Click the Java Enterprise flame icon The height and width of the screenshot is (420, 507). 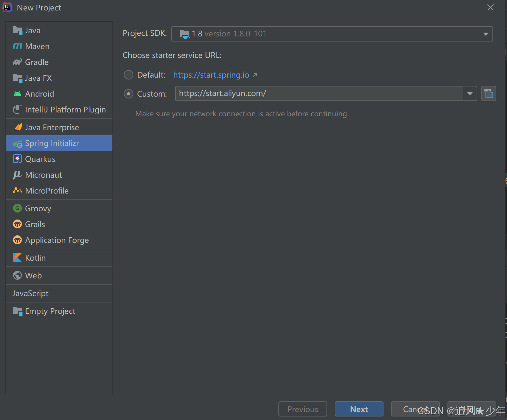(x=18, y=127)
